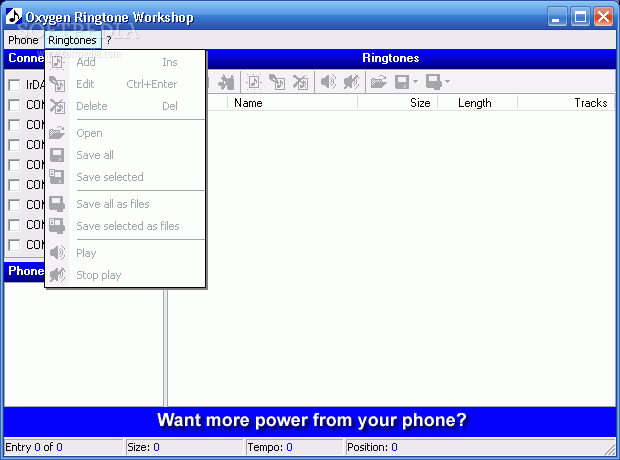The height and width of the screenshot is (460, 620).
Task: Choose Add from the Ringtones menu
Action: [x=125, y=62]
